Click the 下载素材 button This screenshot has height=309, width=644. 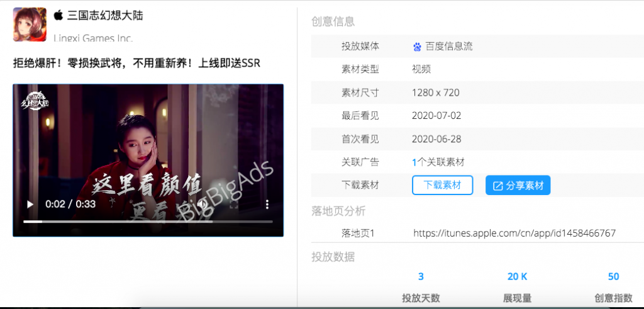[x=442, y=185]
